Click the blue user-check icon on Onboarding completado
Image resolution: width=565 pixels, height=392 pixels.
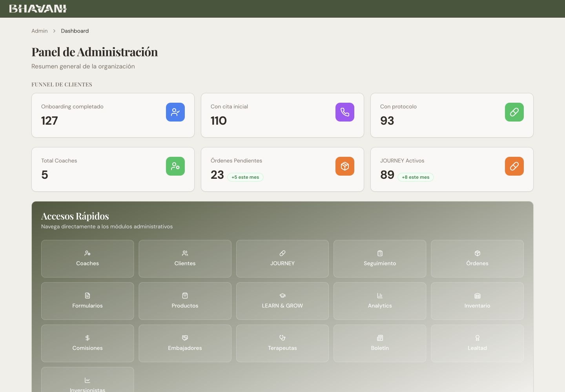click(175, 112)
